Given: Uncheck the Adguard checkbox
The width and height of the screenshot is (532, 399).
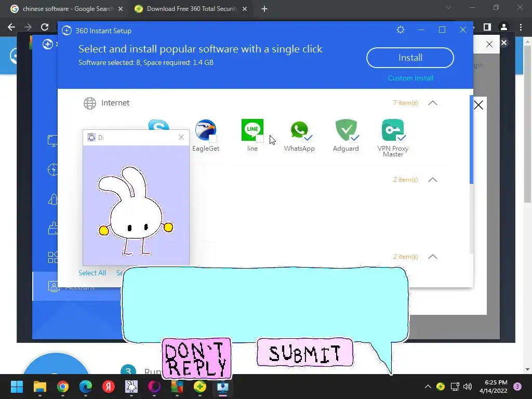Looking at the screenshot, I should point(354,138).
